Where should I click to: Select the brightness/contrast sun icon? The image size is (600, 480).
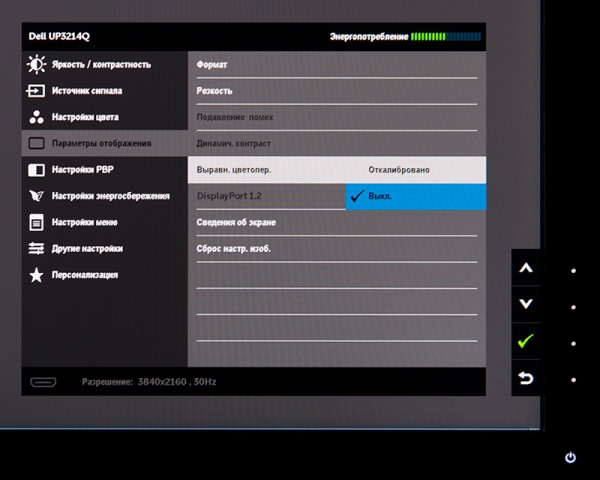click(x=36, y=65)
